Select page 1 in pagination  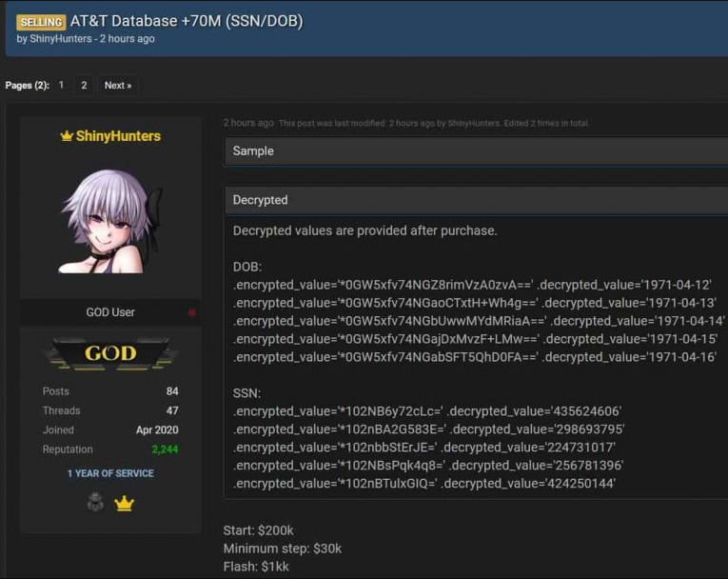[62, 86]
